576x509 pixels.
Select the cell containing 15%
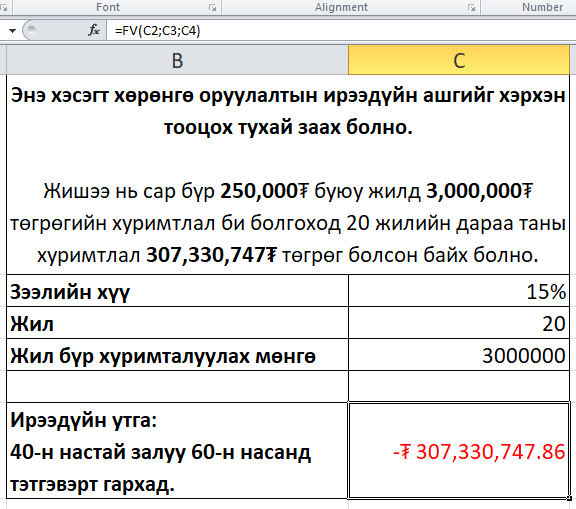459,291
